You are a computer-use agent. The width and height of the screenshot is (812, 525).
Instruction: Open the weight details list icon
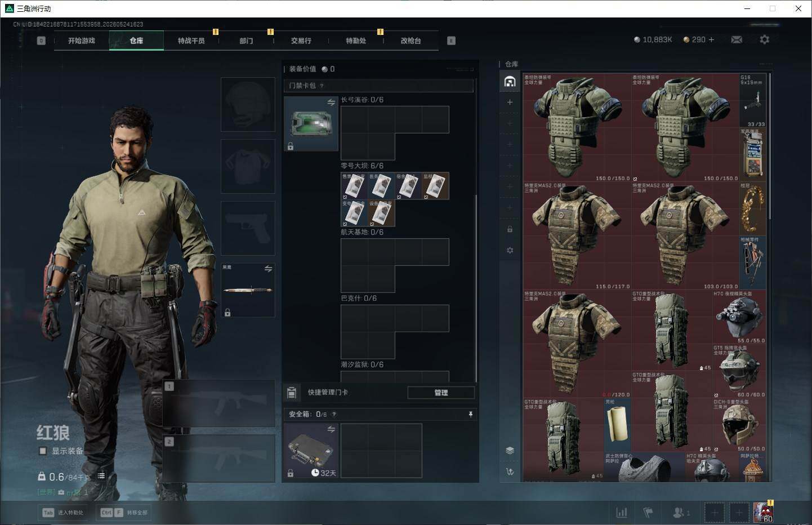(101, 476)
